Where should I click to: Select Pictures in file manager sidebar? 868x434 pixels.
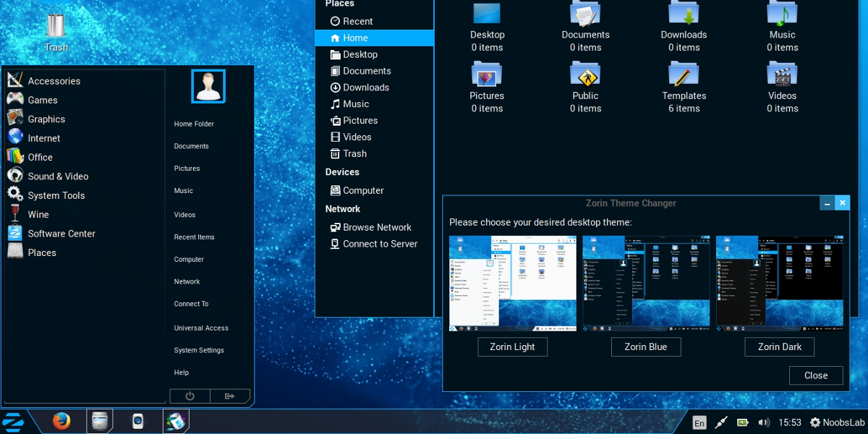tap(374, 121)
